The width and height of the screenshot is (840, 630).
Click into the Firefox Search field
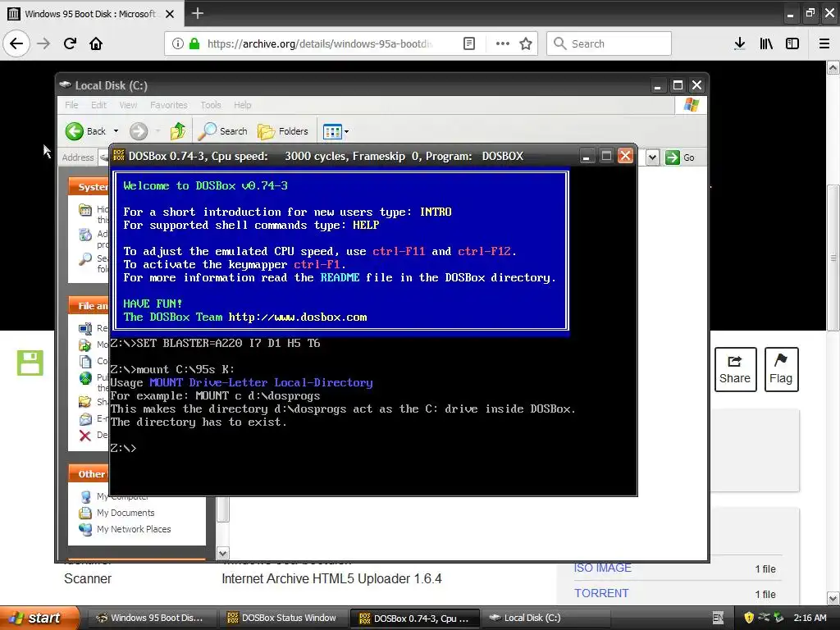click(x=609, y=43)
